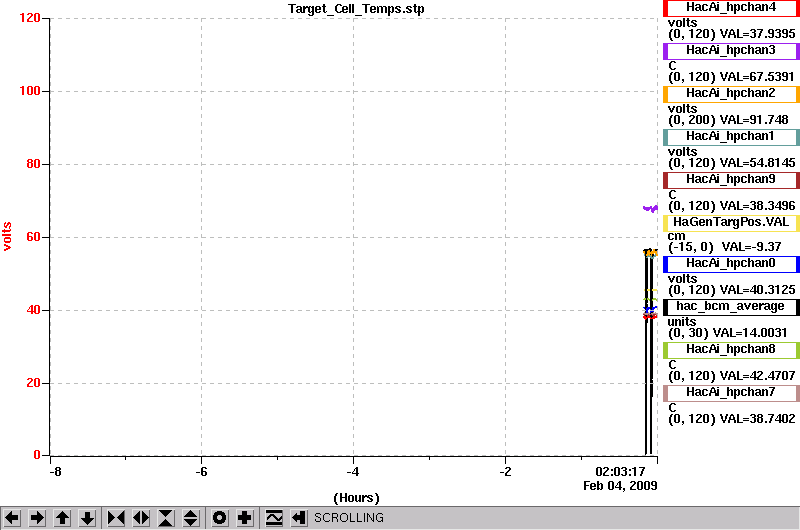800x530 pixels.
Task: Click the vertical zoom-out icon
Action: point(191,518)
